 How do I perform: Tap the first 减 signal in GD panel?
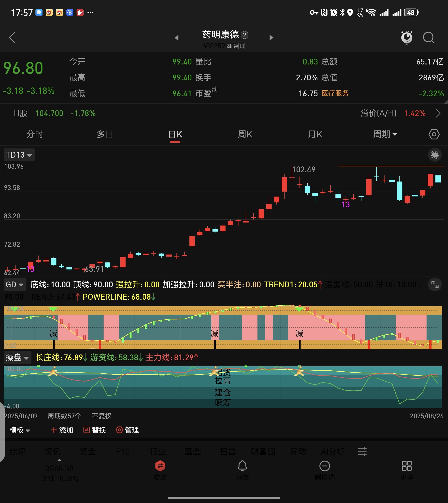tap(53, 333)
